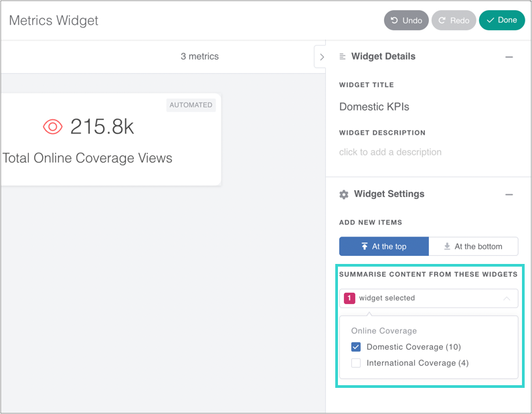Select At the top option
The image size is (532, 414).
click(383, 247)
